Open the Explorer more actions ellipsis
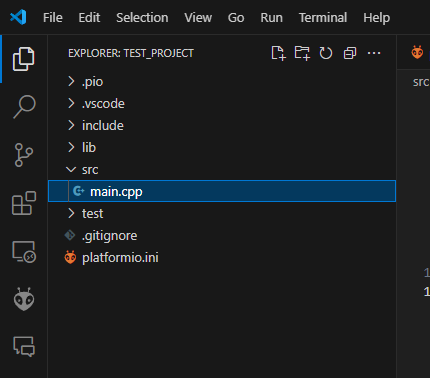This screenshot has width=430, height=378. (x=374, y=53)
